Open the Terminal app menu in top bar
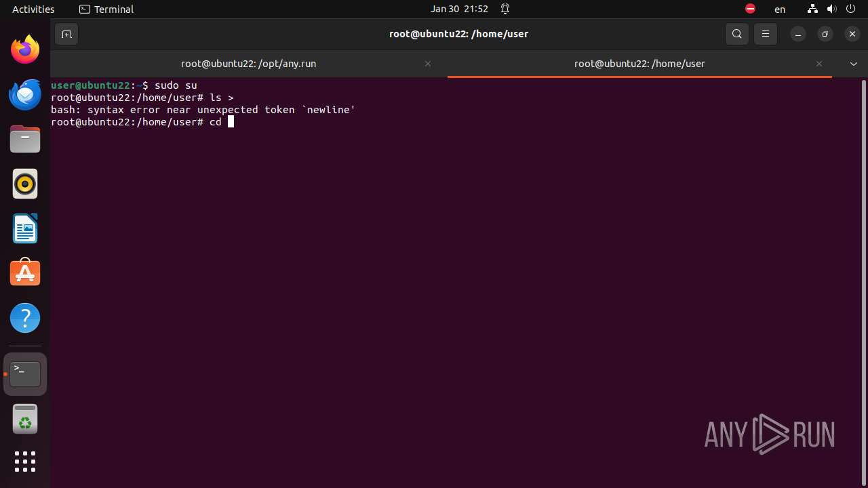This screenshot has height=488, width=868. click(x=106, y=9)
